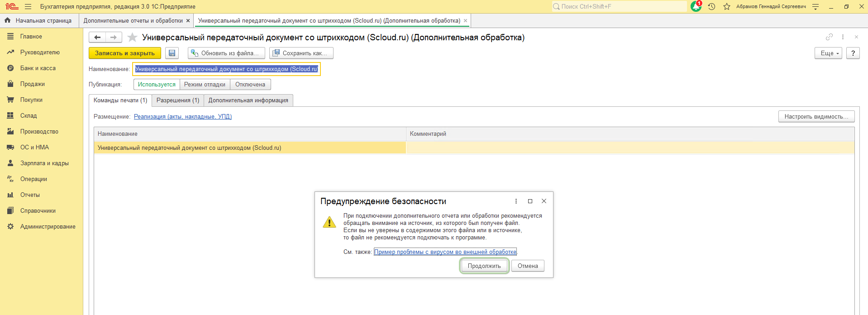This screenshot has width=868, height=315.
Task: Open service settings menu icon
Action: pos(816,7)
